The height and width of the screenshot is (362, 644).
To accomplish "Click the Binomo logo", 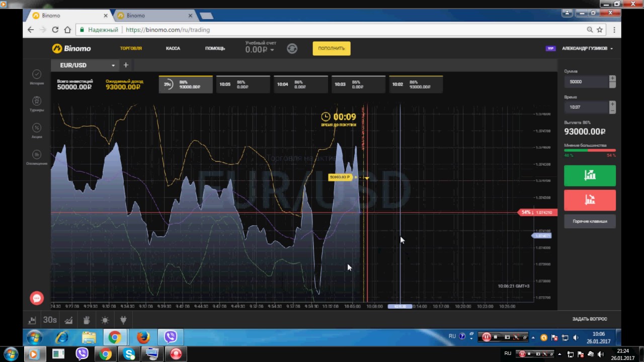I will 71,48.
